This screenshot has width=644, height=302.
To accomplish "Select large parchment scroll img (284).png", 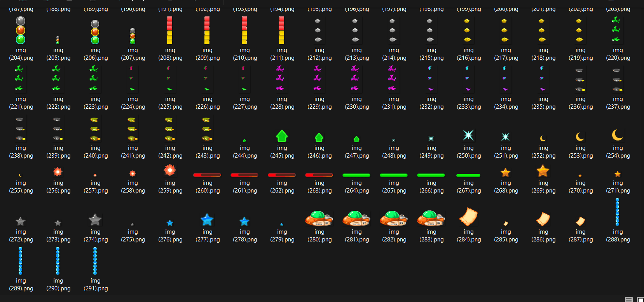I will (x=468, y=217).
